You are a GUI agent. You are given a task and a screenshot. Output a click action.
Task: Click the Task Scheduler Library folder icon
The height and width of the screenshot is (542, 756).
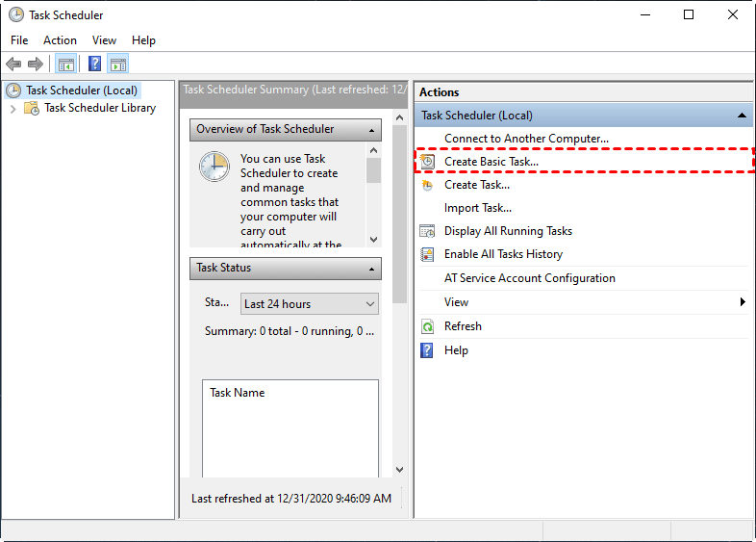tap(32, 108)
